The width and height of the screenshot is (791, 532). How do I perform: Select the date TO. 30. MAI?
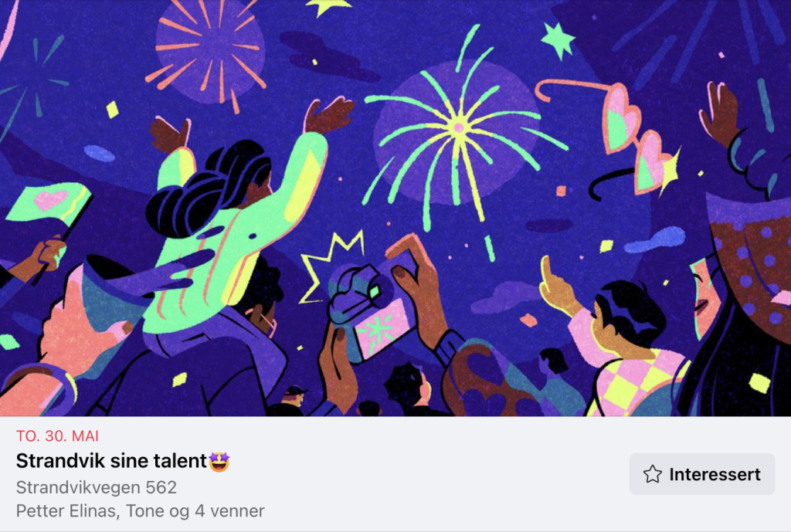click(57, 435)
